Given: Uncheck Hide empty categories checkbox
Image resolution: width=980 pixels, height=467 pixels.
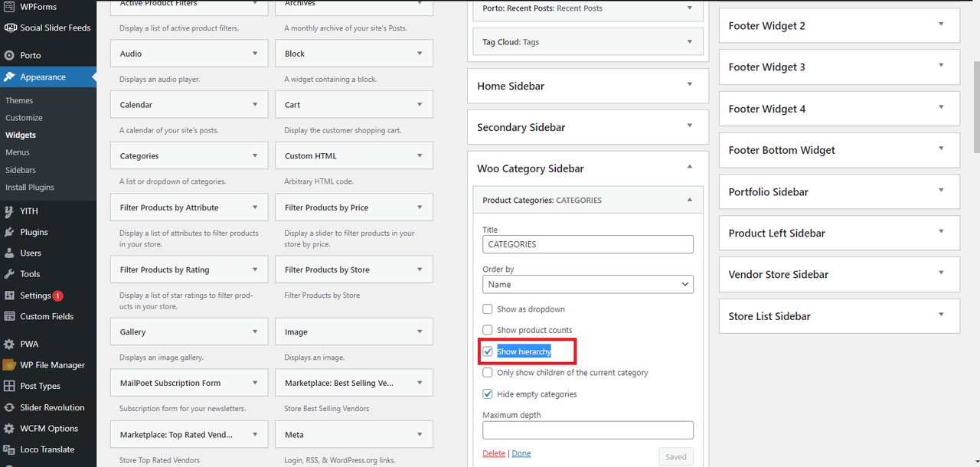Looking at the screenshot, I should (x=488, y=394).
